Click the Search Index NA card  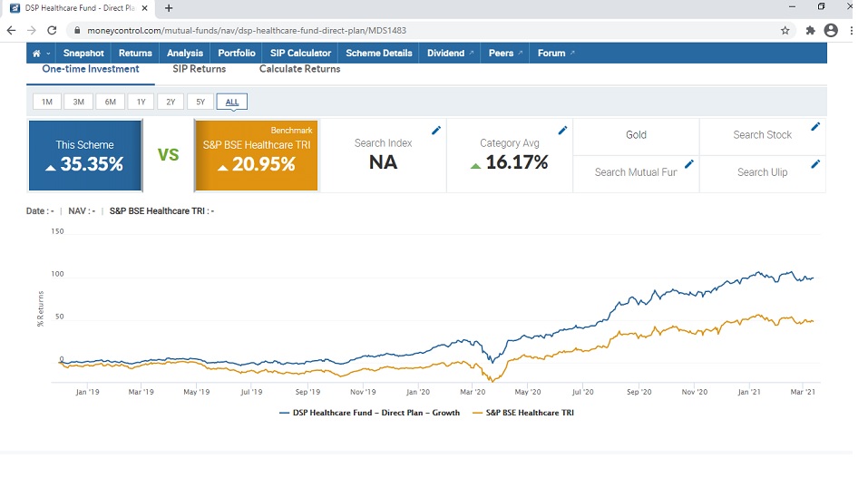coord(383,156)
